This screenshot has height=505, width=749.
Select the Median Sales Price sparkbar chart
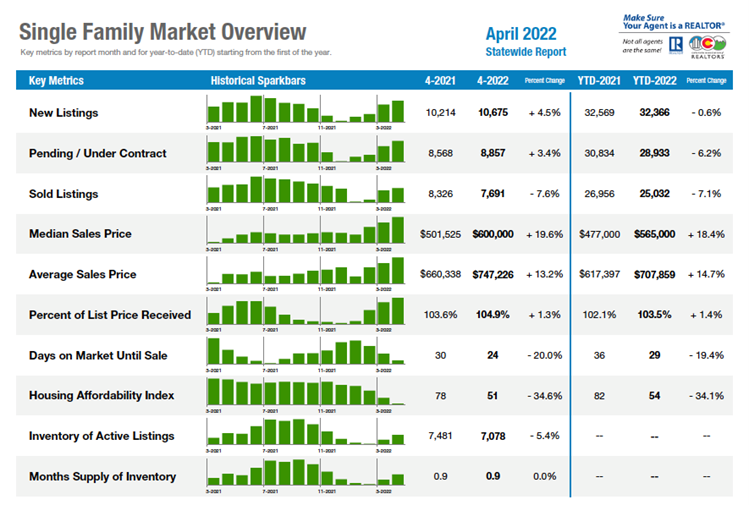[x=305, y=232]
